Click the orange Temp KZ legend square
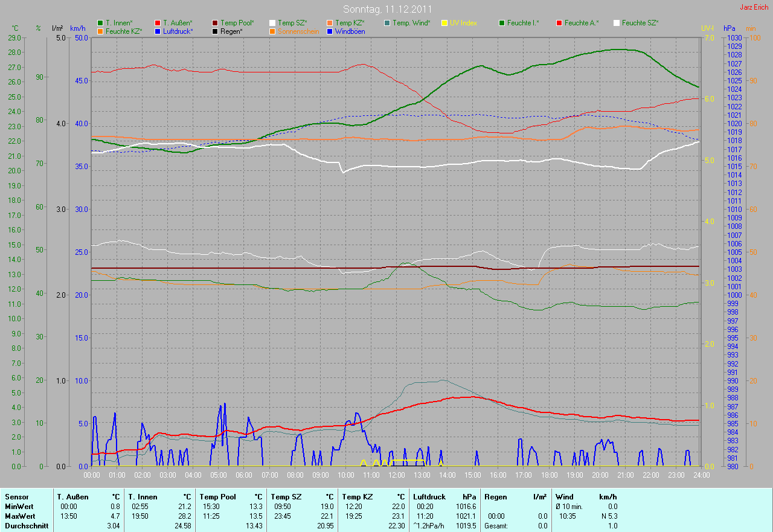Image resolution: width=773 pixels, height=532 pixels. tap(330, 23)
